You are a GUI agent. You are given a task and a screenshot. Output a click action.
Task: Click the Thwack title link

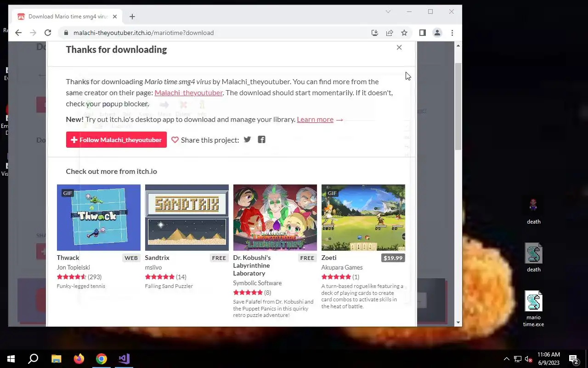(68, 258)
